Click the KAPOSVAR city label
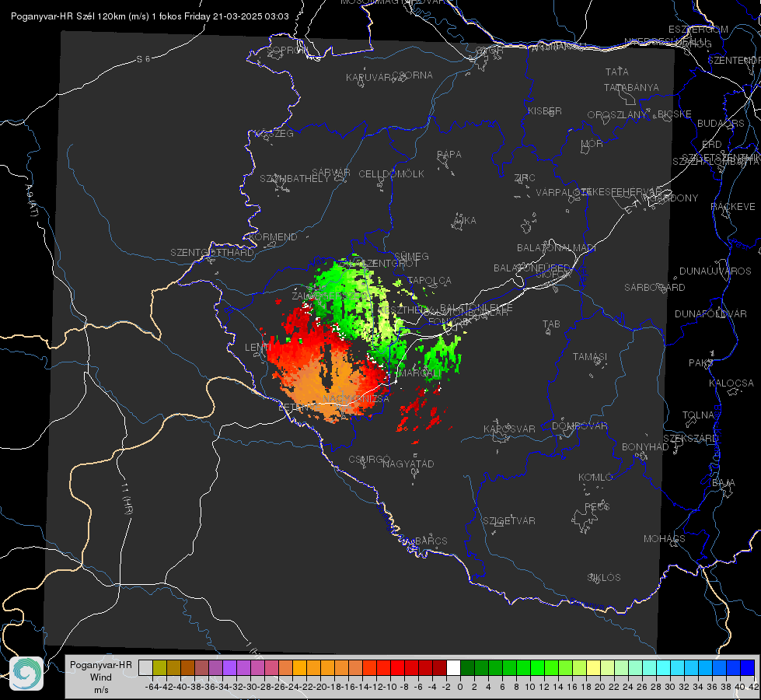 509,429
